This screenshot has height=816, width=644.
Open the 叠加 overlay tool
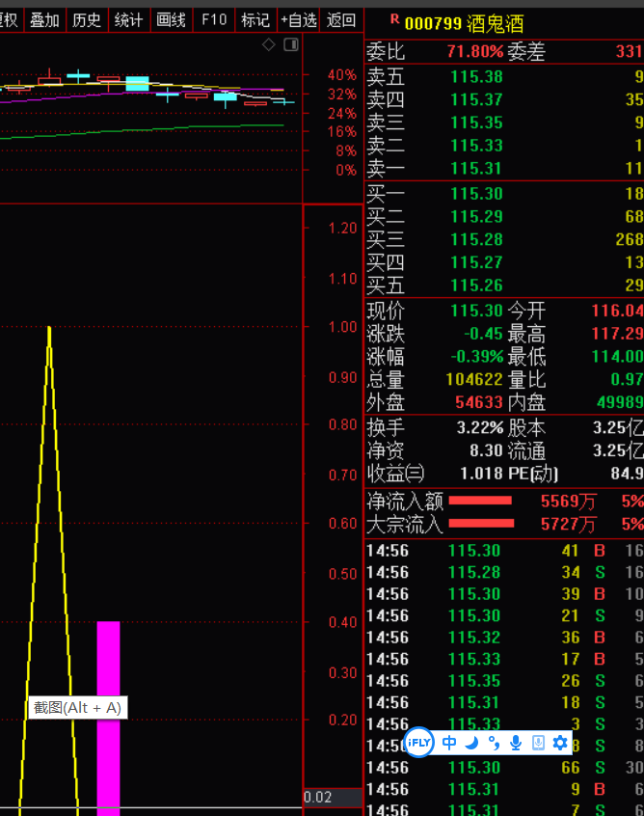click(44, 20)
